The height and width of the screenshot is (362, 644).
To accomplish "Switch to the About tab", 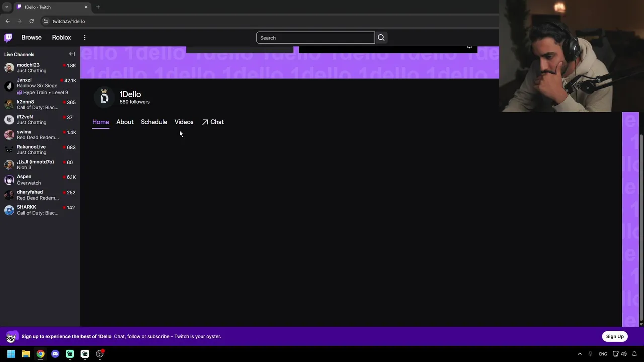I will coord(125,122).
